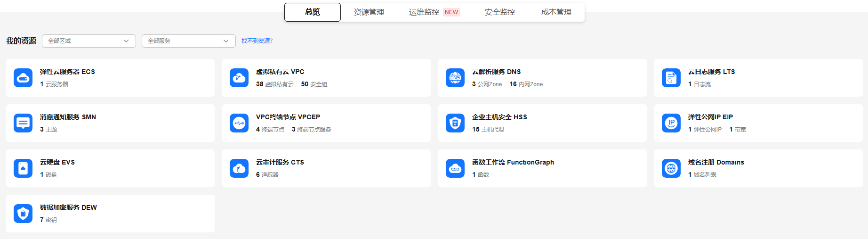
Task: Open 弹性云服务器 ECS title
Action: (x=67, y=72)
